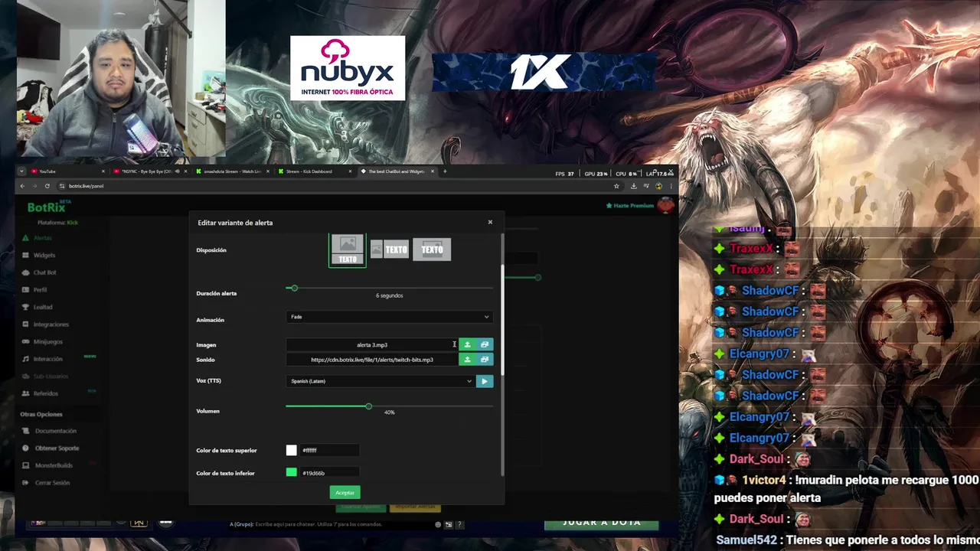
Task: Open the Color de texto inferior swatch
Action: pyautogui.click(x=291, y=473)
